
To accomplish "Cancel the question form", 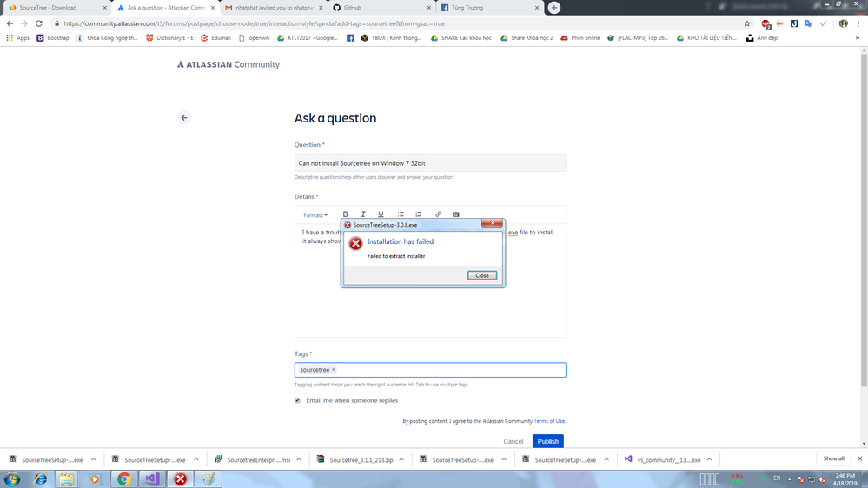I will [x=514, y=441].
